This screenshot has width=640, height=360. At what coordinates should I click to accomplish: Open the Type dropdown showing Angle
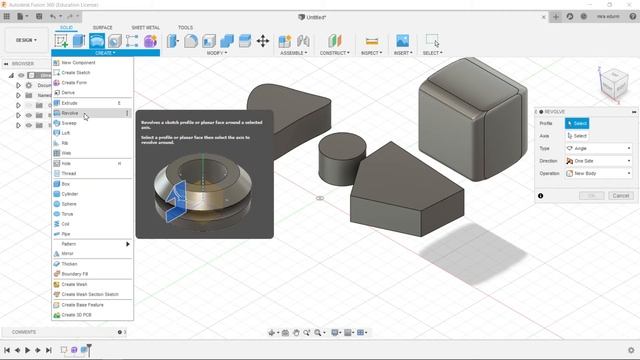point(599,149)
